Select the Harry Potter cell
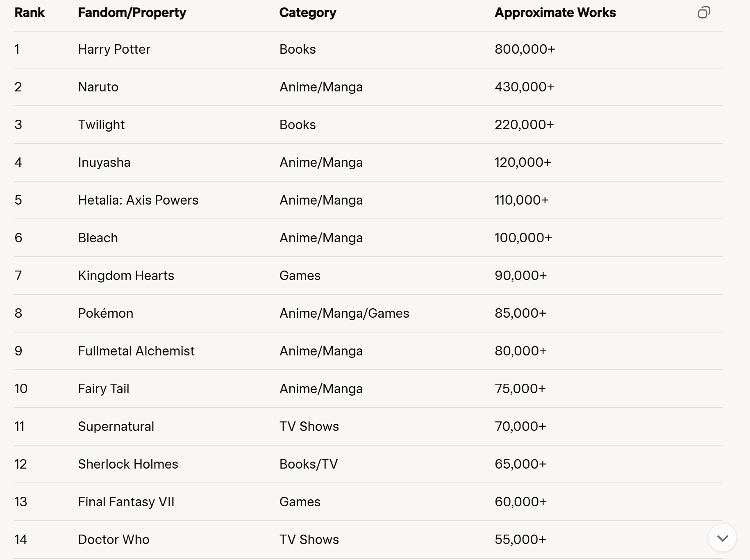This screenshot has width=750, height=560. click(114, 49)
